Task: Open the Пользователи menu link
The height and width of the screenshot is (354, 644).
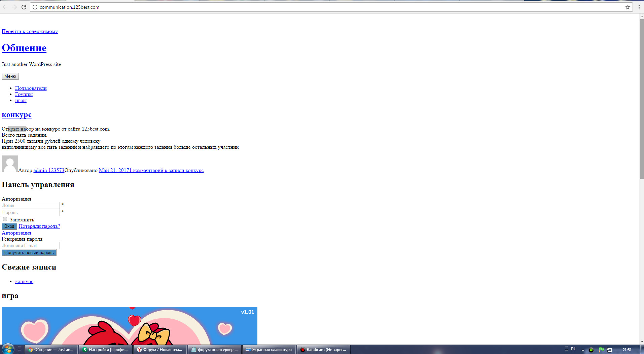Action: 31,88
